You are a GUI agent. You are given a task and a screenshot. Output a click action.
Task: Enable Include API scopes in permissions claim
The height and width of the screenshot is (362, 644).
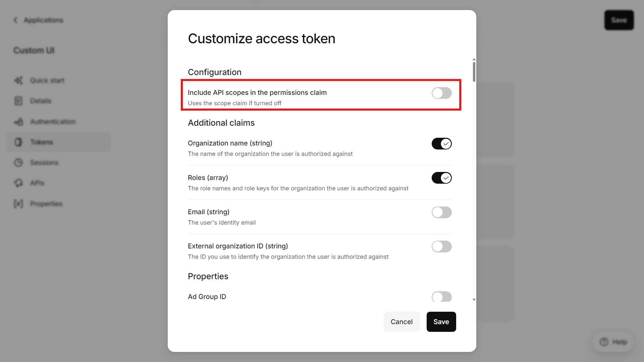coord(441,93)
